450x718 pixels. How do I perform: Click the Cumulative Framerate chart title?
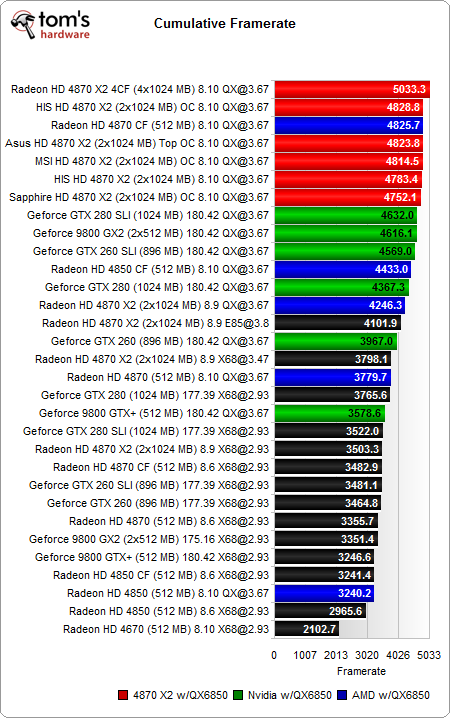224,23
